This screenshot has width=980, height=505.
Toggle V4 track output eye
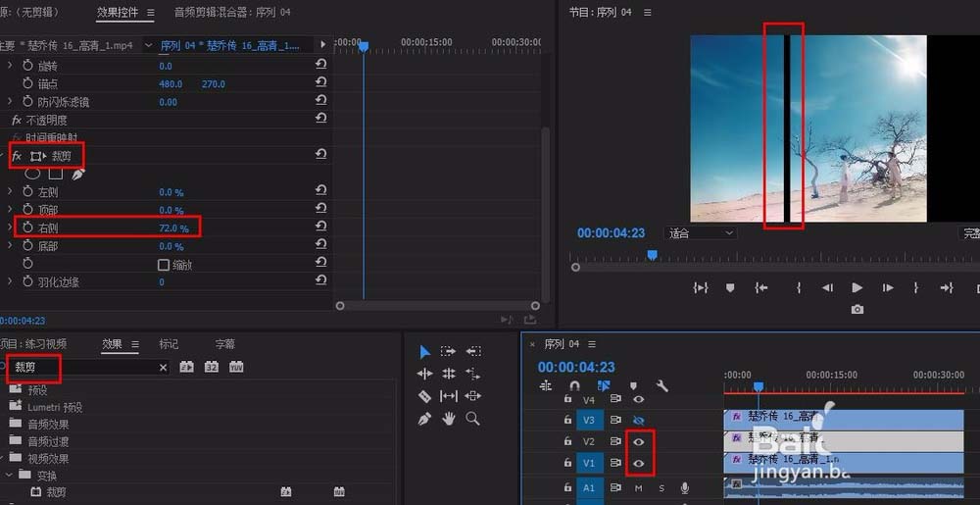638,399
